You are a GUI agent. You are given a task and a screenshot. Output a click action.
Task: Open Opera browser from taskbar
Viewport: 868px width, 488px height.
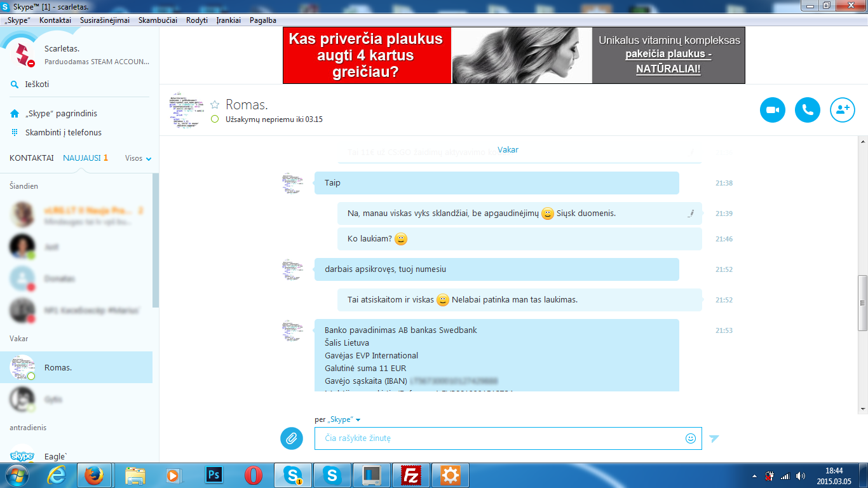click(254, 475)
